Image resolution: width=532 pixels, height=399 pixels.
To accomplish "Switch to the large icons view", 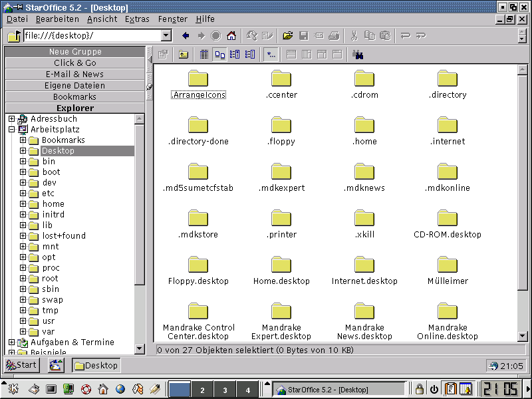I will point(220,55).
